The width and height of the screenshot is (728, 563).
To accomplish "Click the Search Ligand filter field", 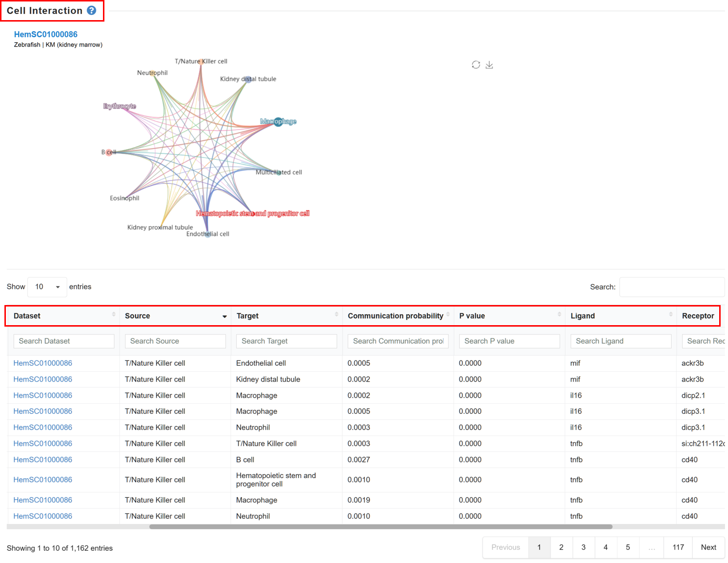I will click(621, 341).
